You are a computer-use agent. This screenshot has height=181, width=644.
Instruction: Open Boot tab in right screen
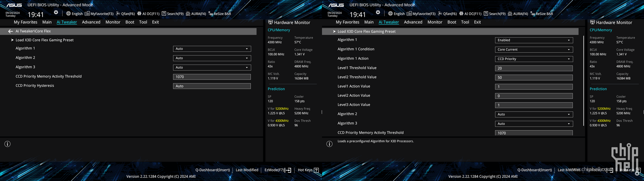pos(452,22)
